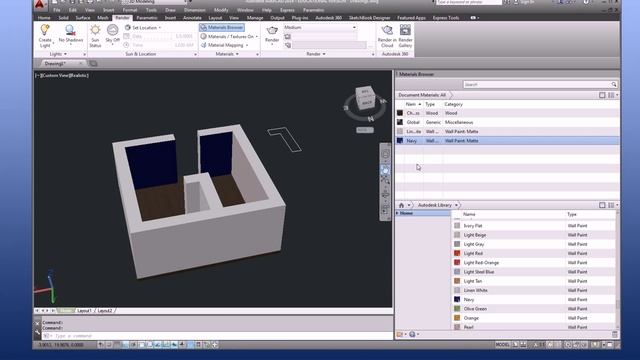Viewport: 640px width, 360px height.
Task: Open the Set Location dropdown
Action: tap(143, 27)
